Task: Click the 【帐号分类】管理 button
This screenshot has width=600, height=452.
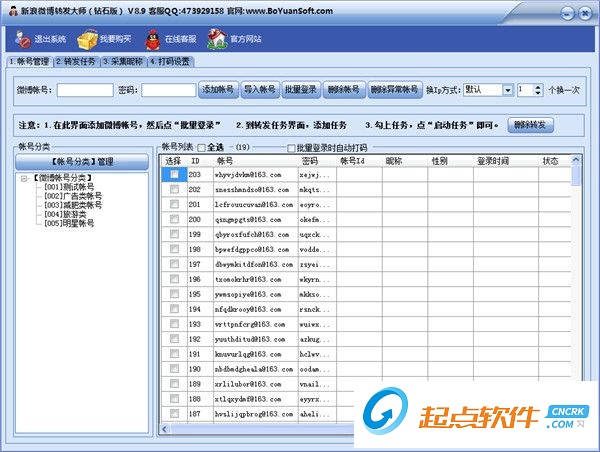Action: coord(82,162)
